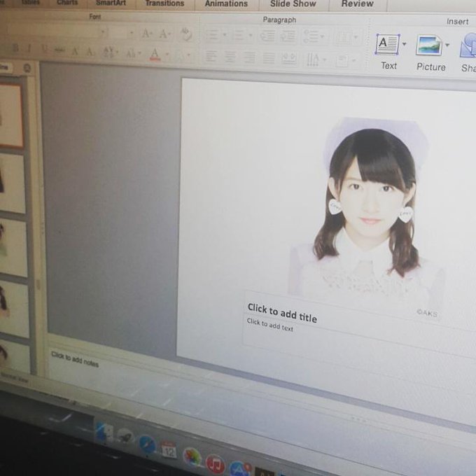Open the Shape insert icon
Screen dimensions: 476x476
coord(468,45)
